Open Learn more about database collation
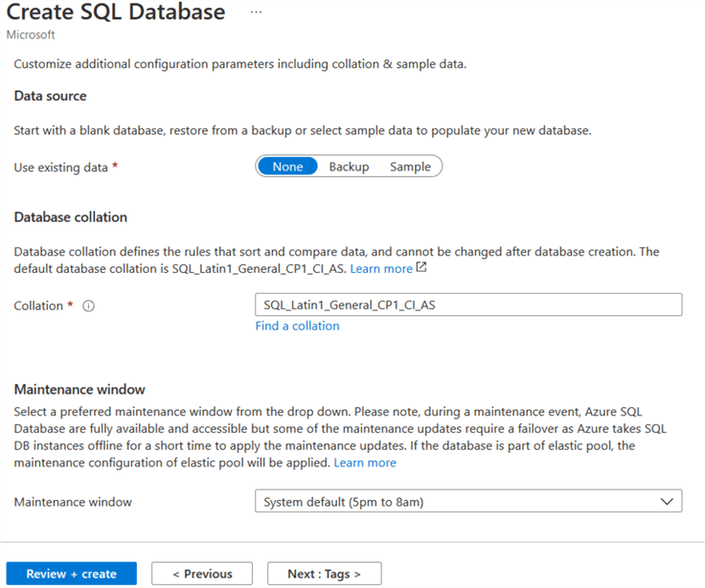This screenshot has width=705, height=588. coord(381,269)
